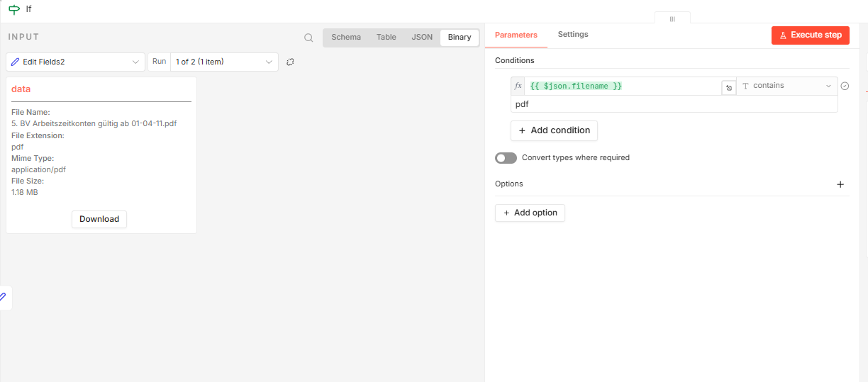Click the pencil icon at the left edge
Viewport: 868px width, 382px height.
(x=3, y=297)
